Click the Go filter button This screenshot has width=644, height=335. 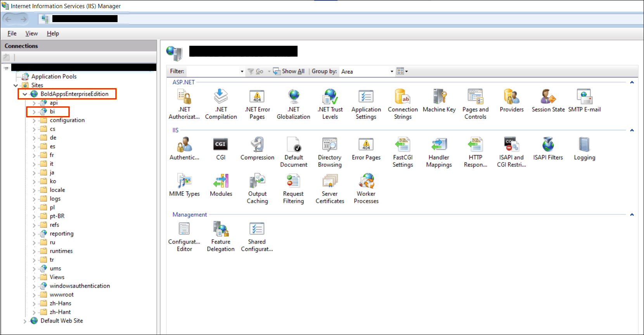point(256,71)
